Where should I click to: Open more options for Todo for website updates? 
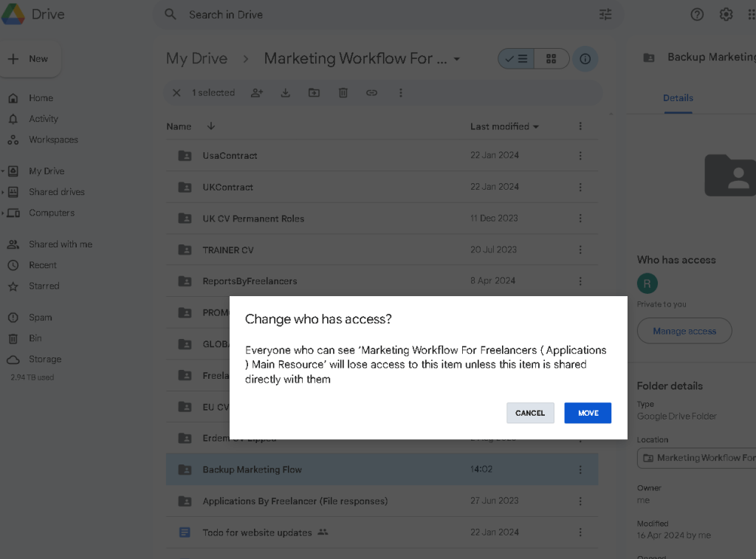tap(580, 532)
